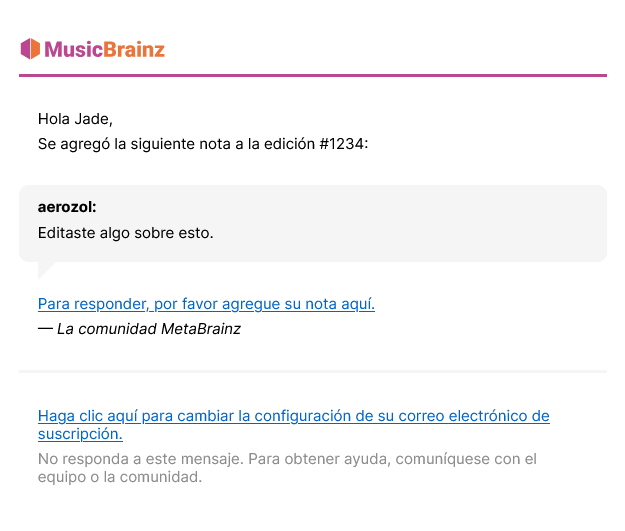This screenshot has width=625, height=531.
Task: Open the "Haga clic aquí" email settings link
Action: tap(294, 425)
